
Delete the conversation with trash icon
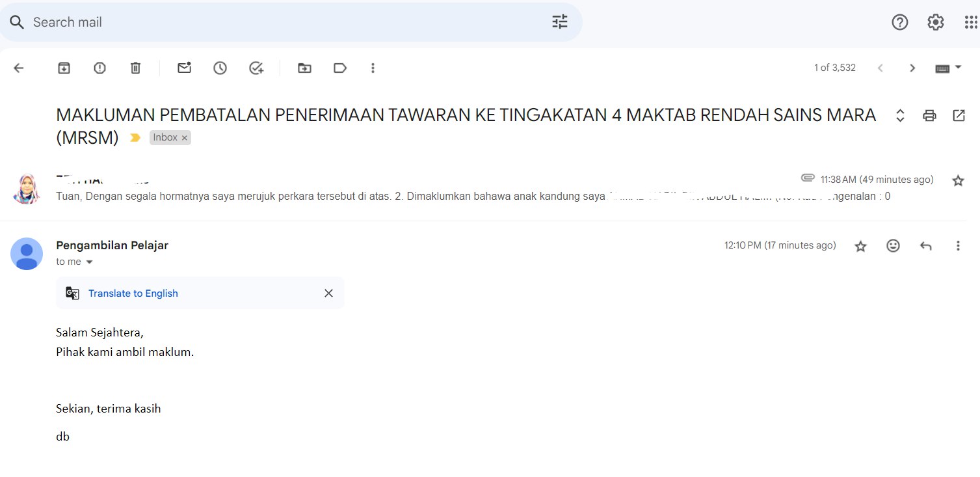pyautogui.click(x=135, y=68)
